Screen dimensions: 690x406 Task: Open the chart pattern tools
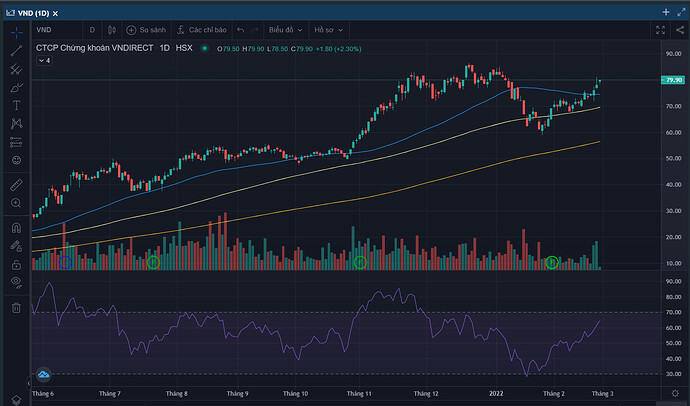pyautogui.click(x=16, y=124)
